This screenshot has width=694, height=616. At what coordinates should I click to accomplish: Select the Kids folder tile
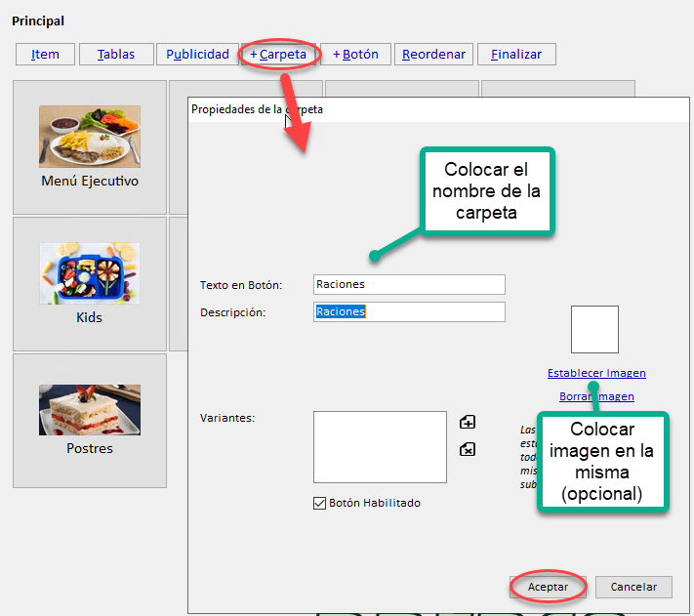pyautogui.click(x=90, y=284)
